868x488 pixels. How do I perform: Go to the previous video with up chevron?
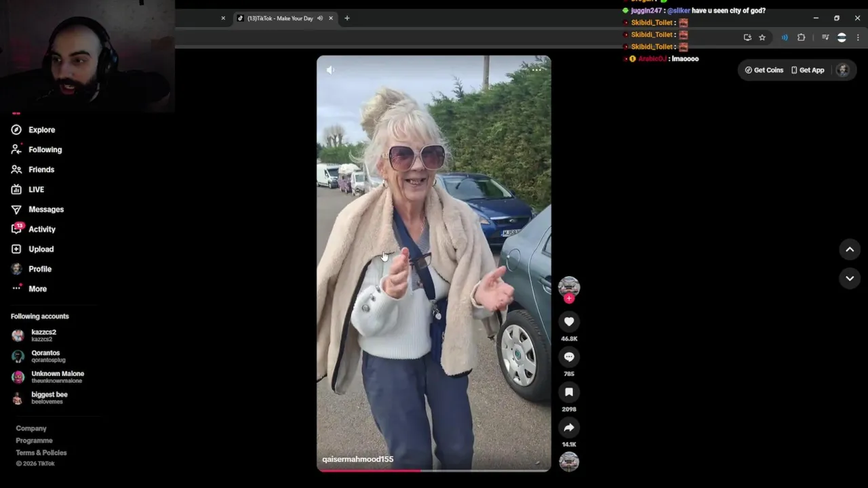coord(850,249)
